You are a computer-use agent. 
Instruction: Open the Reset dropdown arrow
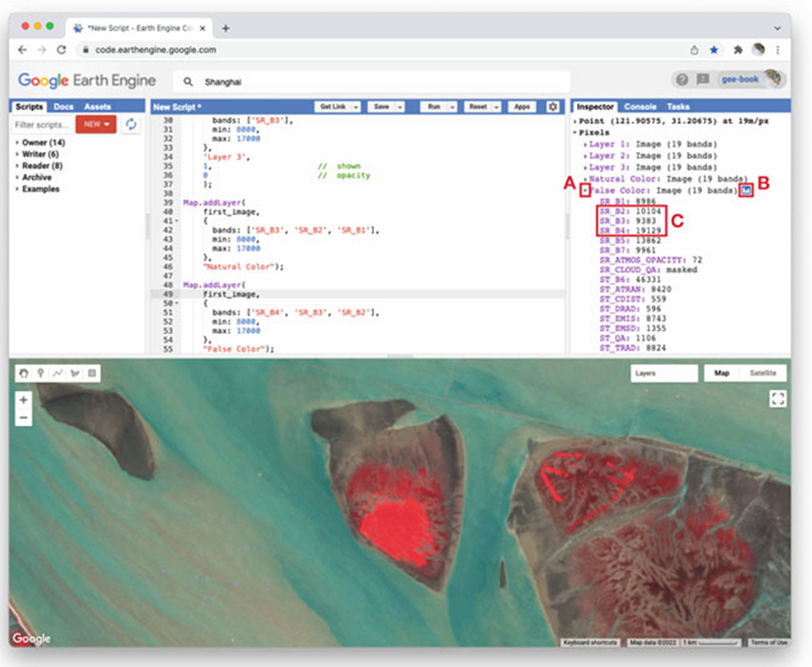496,107
